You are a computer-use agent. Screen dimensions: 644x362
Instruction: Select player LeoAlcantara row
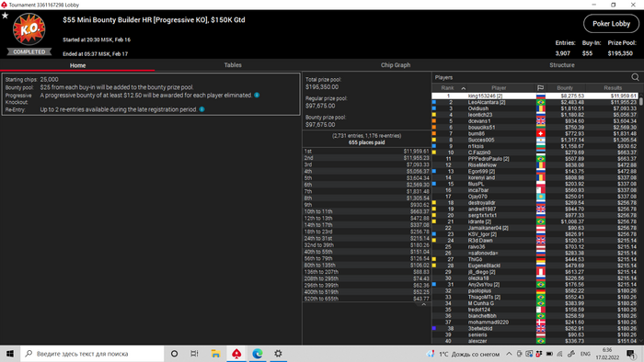[535, 103]
